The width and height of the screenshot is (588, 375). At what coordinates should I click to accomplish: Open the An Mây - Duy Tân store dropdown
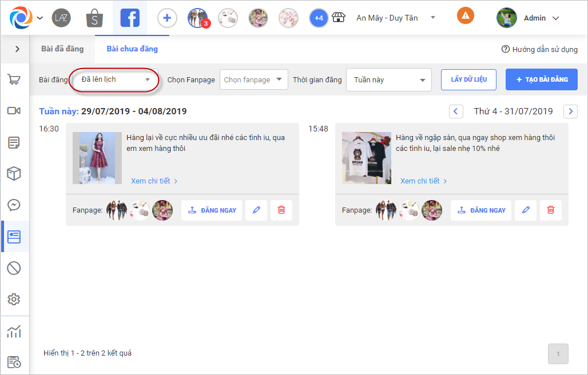click(x=396, y=18)
